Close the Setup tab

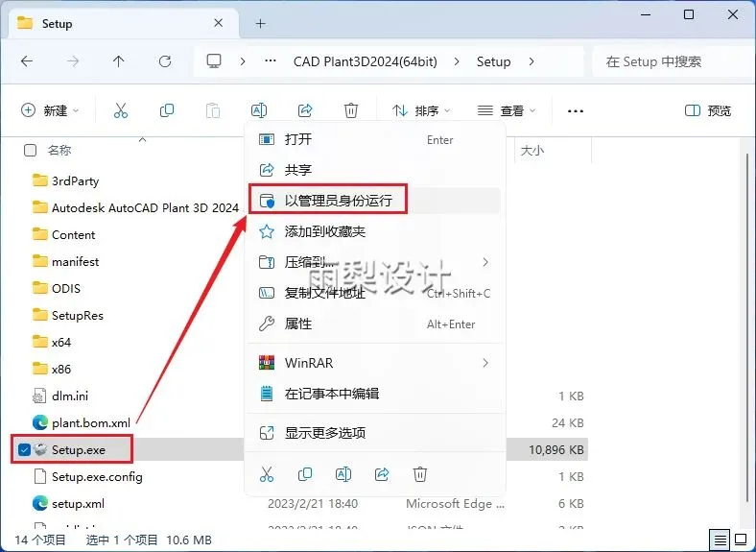click(x=219, y=23)
